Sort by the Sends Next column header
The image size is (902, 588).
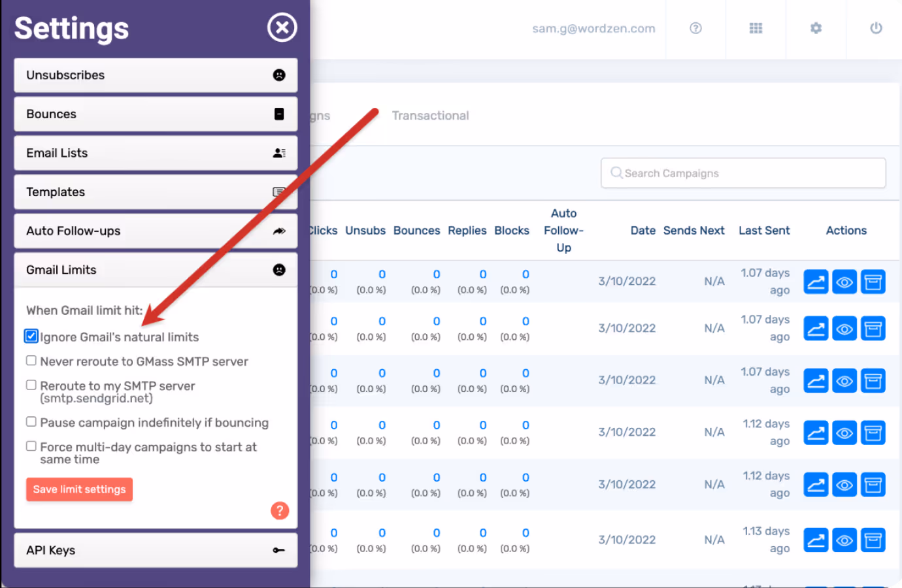694,231
